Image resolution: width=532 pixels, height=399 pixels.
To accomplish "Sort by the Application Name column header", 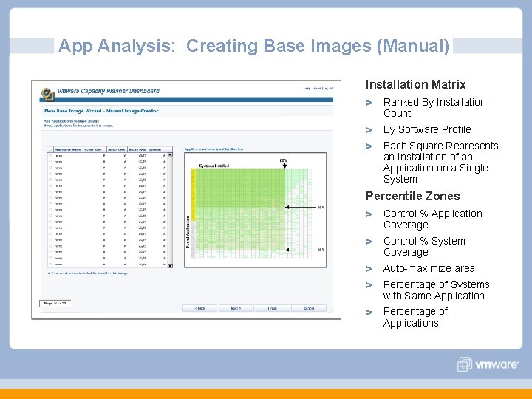I will 68,149.
